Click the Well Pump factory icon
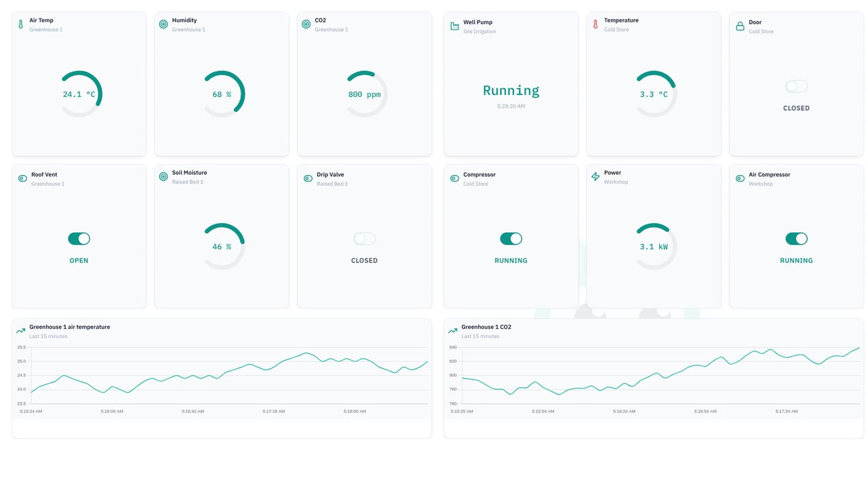The height and width of the screenshot is (488, 868). click(x=454, y=26)
